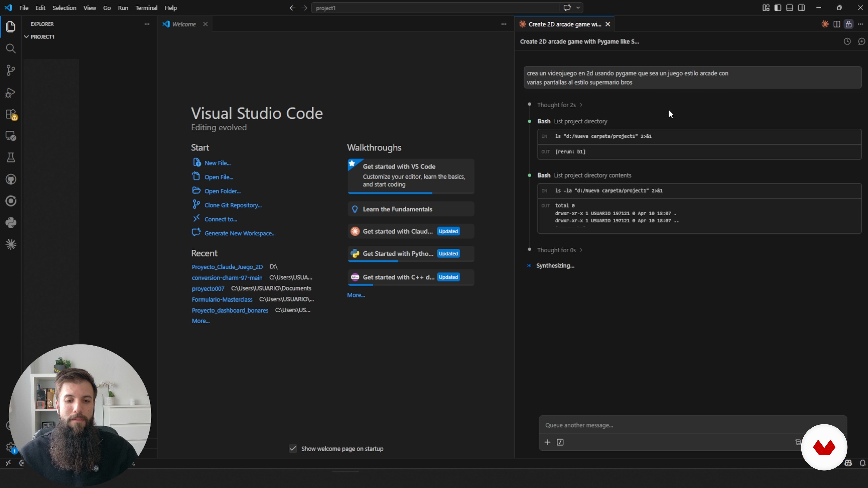Go back with navigation arrow
This screenshot has width=868, height=488.
coord(292,8)
